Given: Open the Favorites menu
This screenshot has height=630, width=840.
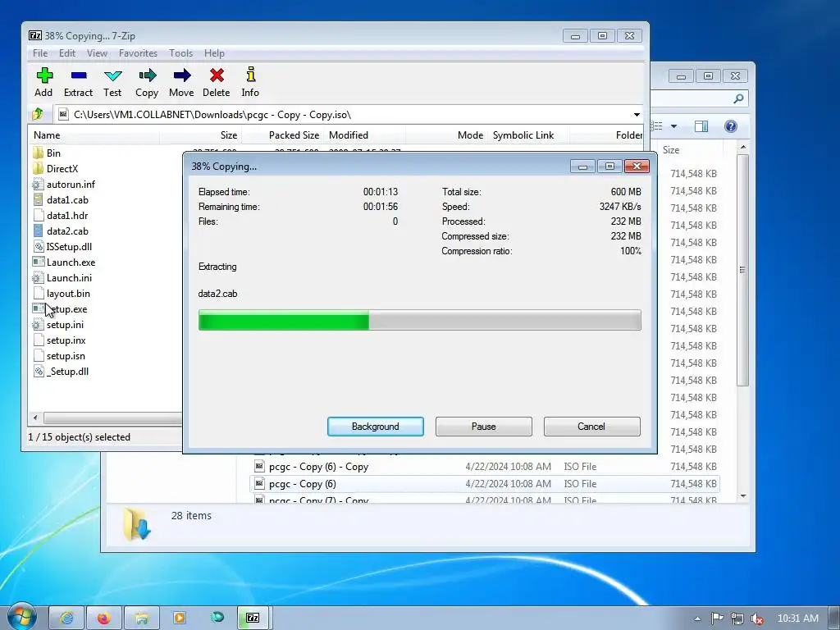Looking at the screenshot, I should click(138, 53).
